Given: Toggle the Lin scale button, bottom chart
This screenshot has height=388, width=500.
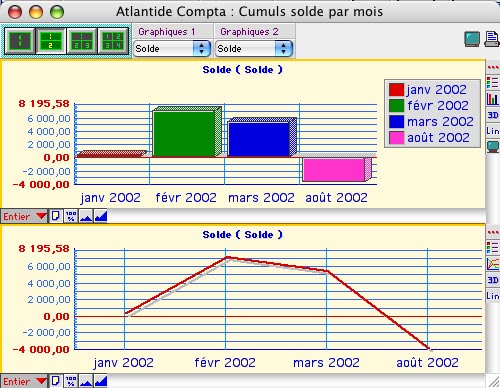Looking at the screenshot, I should [x=493, y=296].
